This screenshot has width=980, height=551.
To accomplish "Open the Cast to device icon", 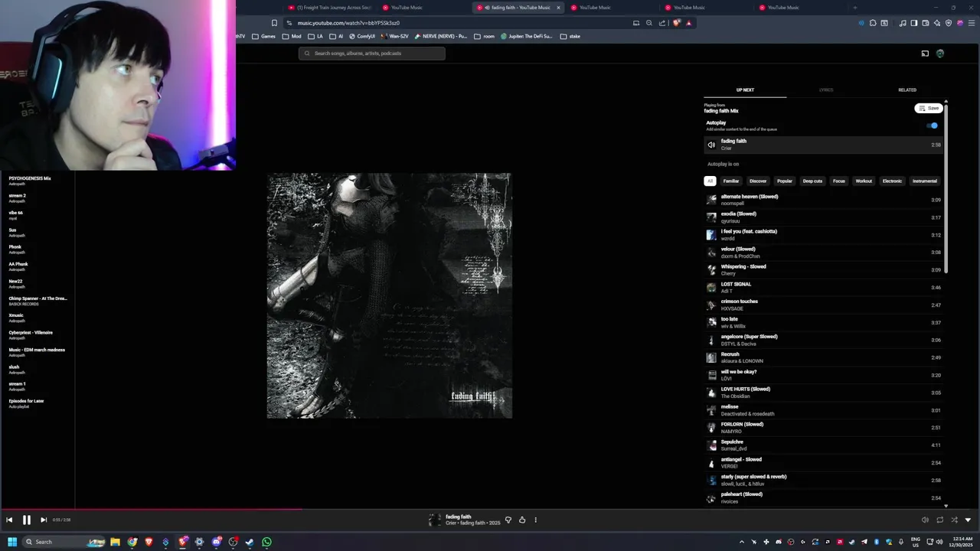I will tap(925, 54).
